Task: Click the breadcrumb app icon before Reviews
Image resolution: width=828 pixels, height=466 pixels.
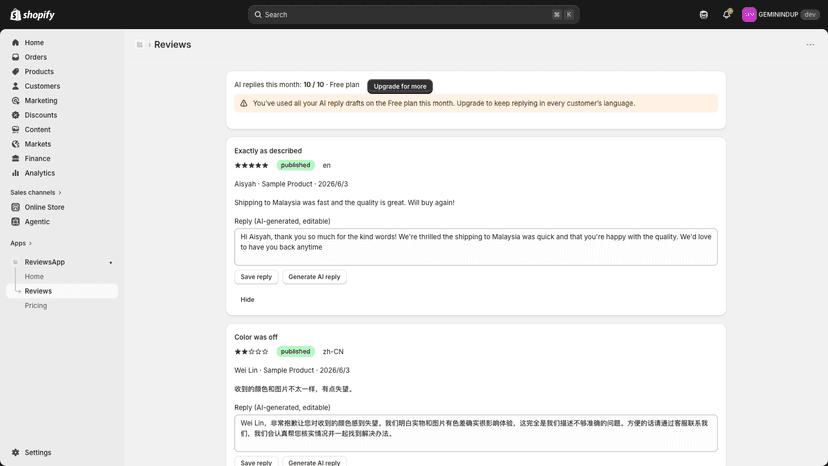Action: click(x=139, y=45)
